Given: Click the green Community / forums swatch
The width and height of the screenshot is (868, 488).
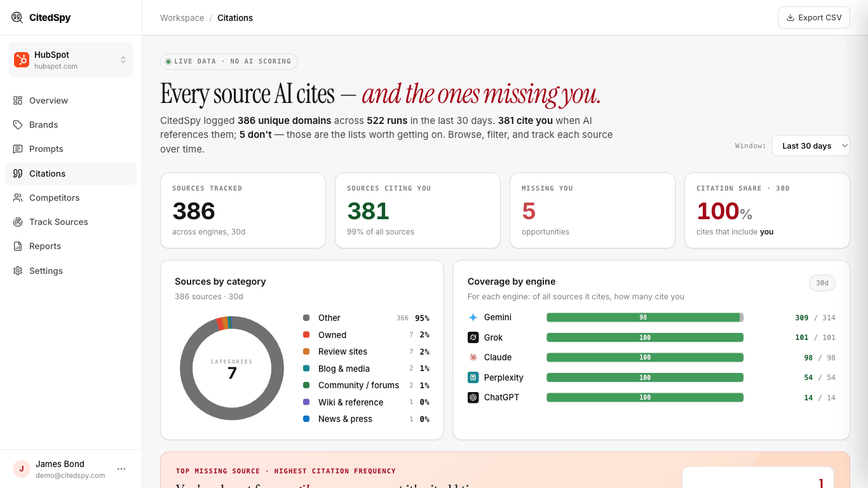Looking at the screenshot, I should click(x=306, y=385).
